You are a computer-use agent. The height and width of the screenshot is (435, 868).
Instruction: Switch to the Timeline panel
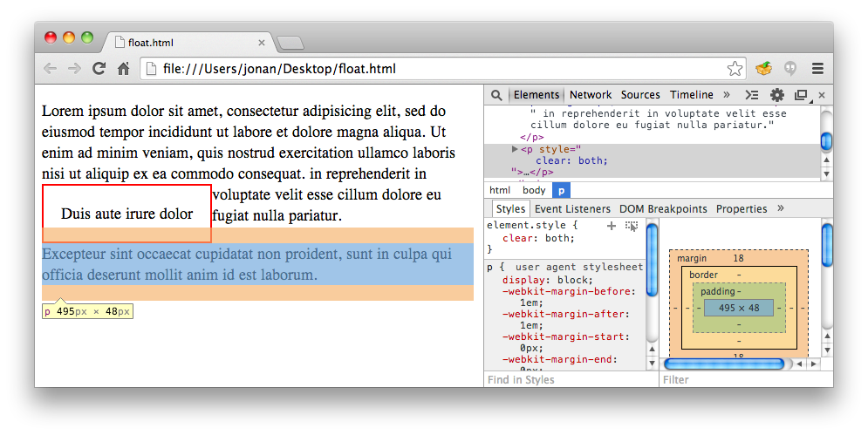(692, 95)
